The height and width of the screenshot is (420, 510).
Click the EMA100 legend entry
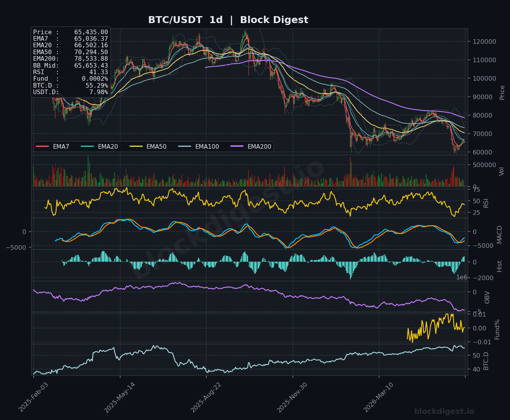point(199,146)
